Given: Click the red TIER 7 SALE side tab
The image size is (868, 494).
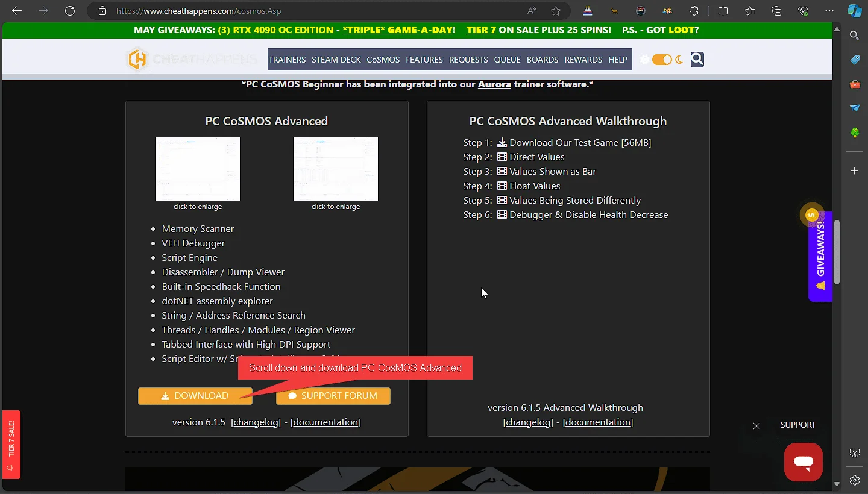Looking at the screenshot, I should [11, 444].
